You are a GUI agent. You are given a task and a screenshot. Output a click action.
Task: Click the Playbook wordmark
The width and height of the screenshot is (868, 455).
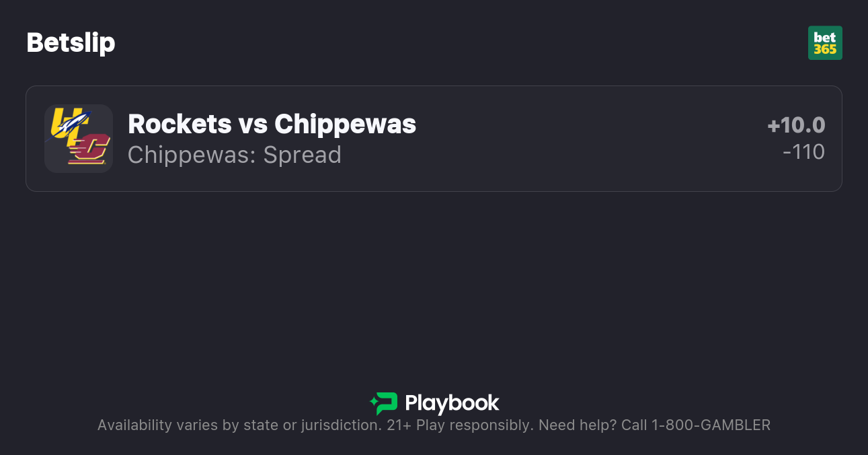click(x=452, y=404)
